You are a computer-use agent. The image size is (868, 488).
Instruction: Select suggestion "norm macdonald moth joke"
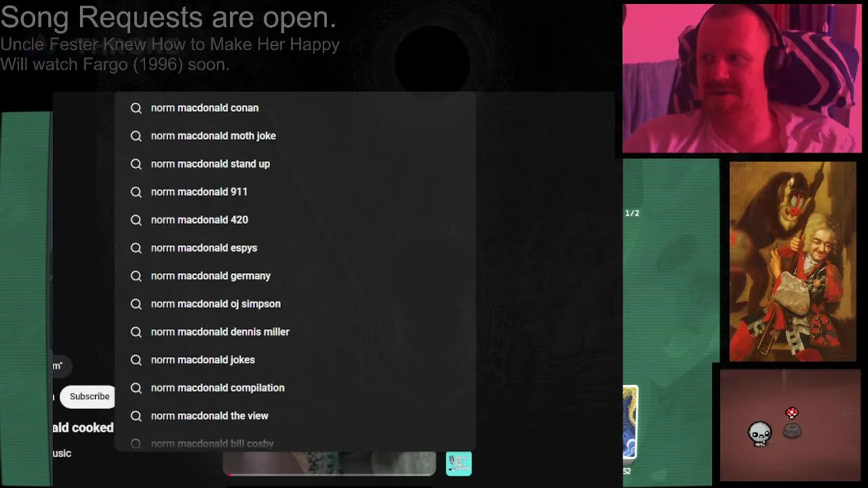point(295,136)
